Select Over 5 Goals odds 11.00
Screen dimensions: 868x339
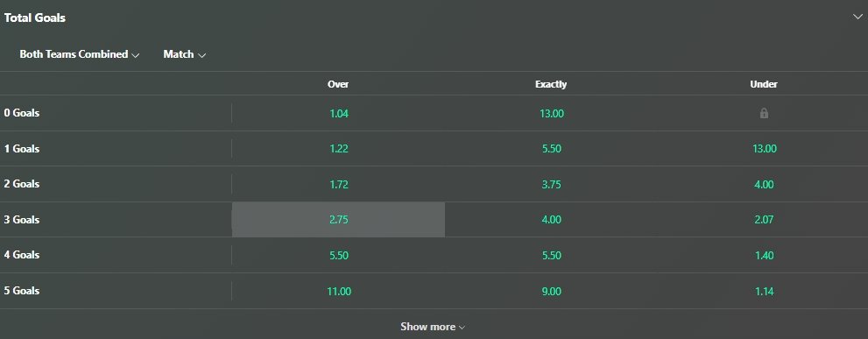(x=338, y=291)
